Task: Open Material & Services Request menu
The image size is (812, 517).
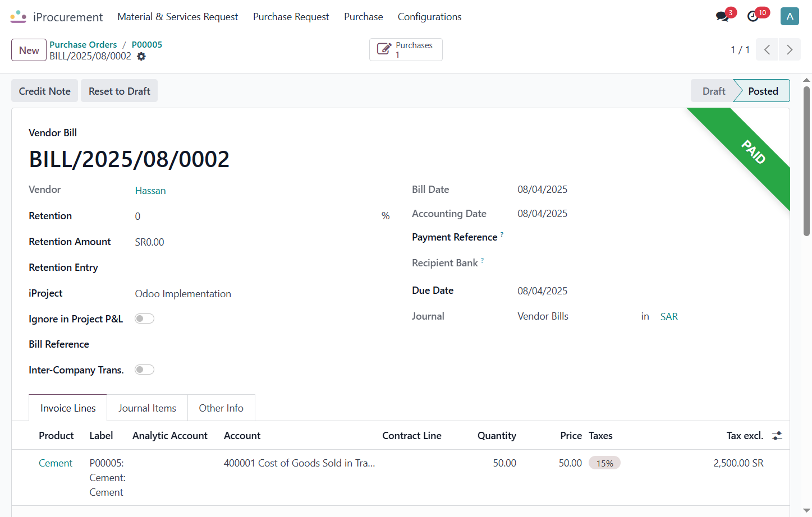Action: [178, 17]
